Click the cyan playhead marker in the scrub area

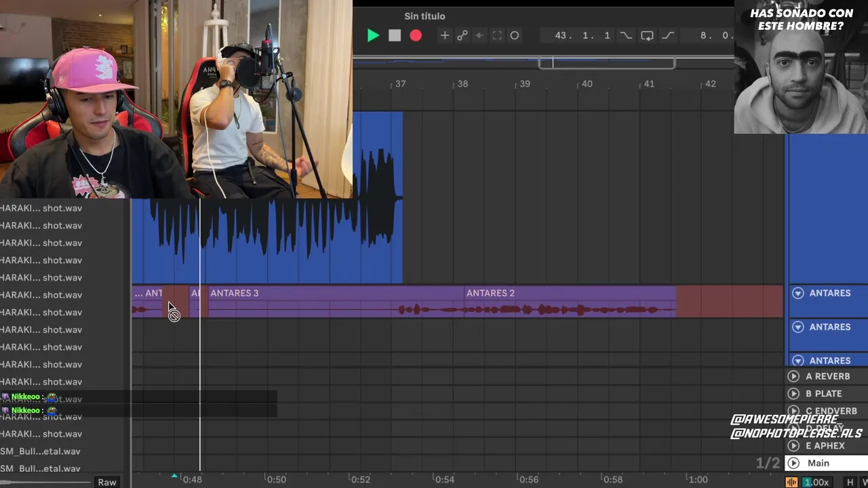174,477
